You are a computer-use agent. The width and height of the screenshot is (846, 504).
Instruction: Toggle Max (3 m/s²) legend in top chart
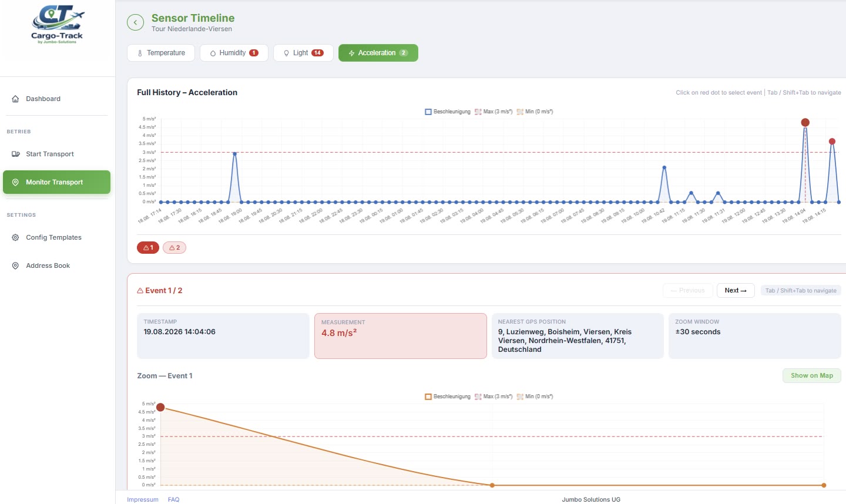(x=493, y=112)
